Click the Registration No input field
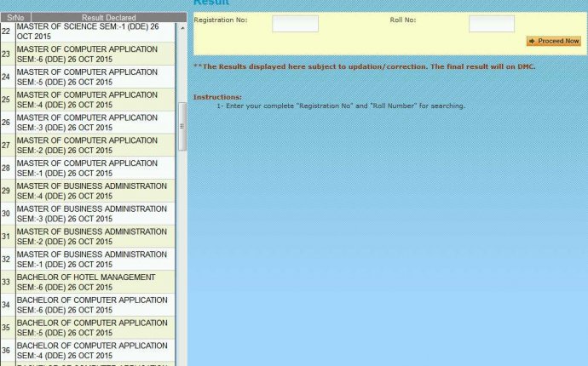This screenshot has width=588, height=366. point(295,24)
